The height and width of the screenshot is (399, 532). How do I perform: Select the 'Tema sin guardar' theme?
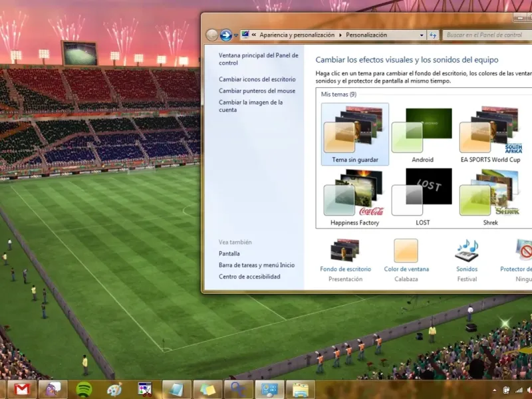point(355,134)
